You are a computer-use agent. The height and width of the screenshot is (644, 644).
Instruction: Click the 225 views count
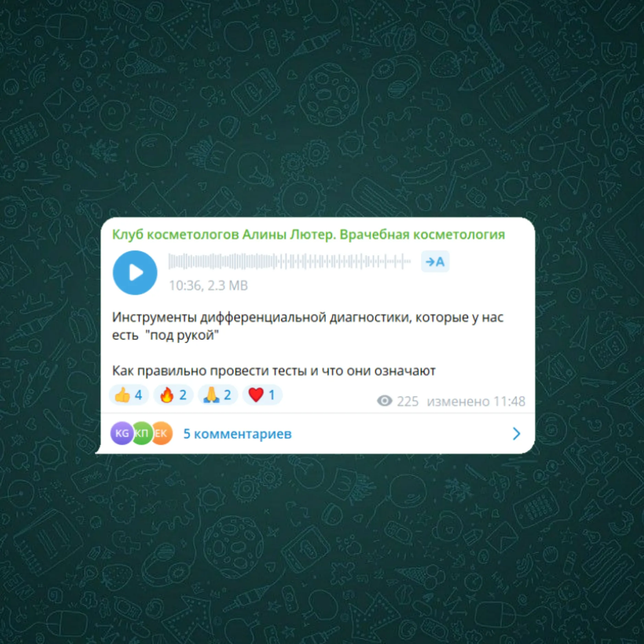pyautogui.click(x=408, y=401)
